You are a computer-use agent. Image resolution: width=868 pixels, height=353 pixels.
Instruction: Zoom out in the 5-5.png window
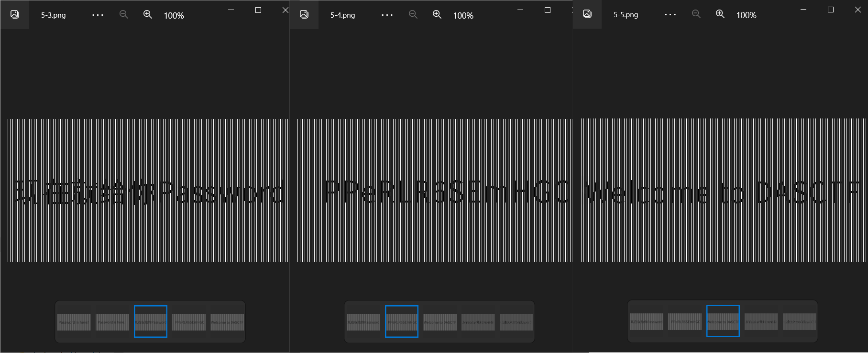(696, 14)
